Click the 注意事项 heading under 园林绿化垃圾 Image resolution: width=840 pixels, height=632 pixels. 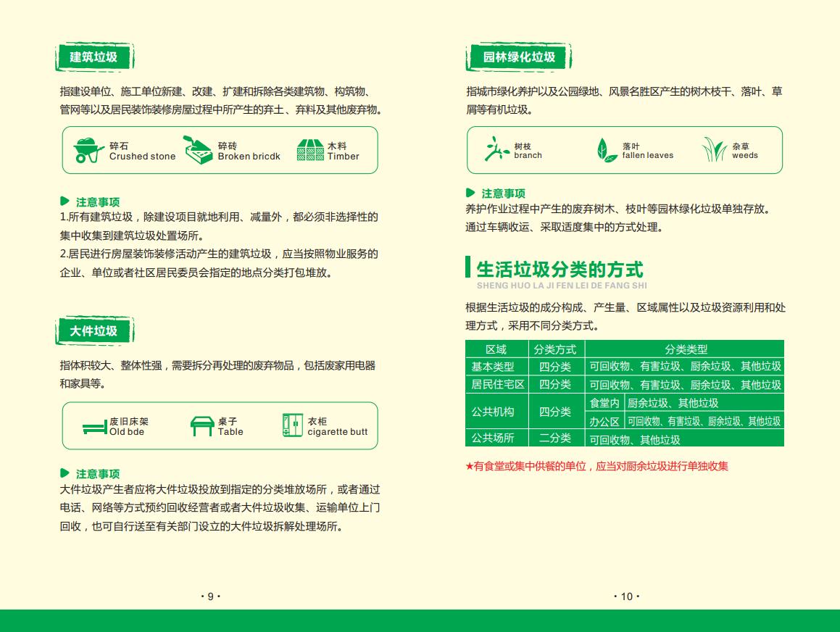(504, 194)
